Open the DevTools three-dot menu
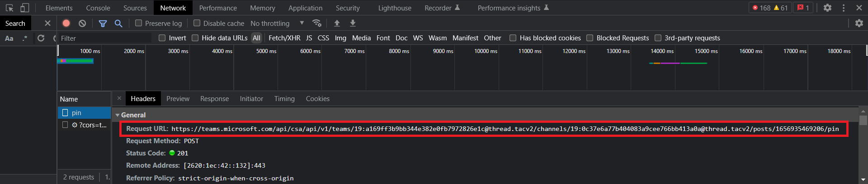This screenshot has width=868, height=184. (844, 8)
